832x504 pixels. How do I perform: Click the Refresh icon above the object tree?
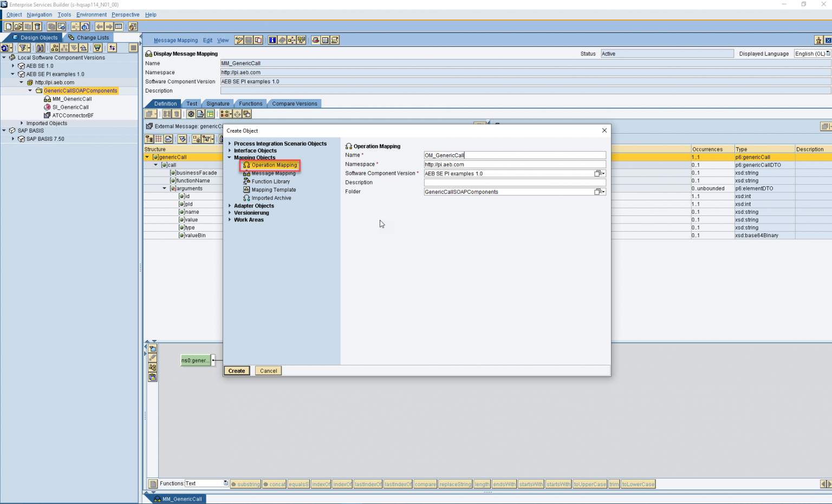pyautogui.click(x=5, y=48)
